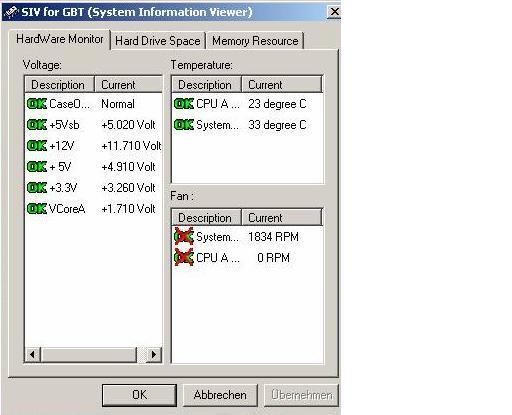Click the +4.910 Volt value
The image size is (512, 415).
(x=128, y=167)
